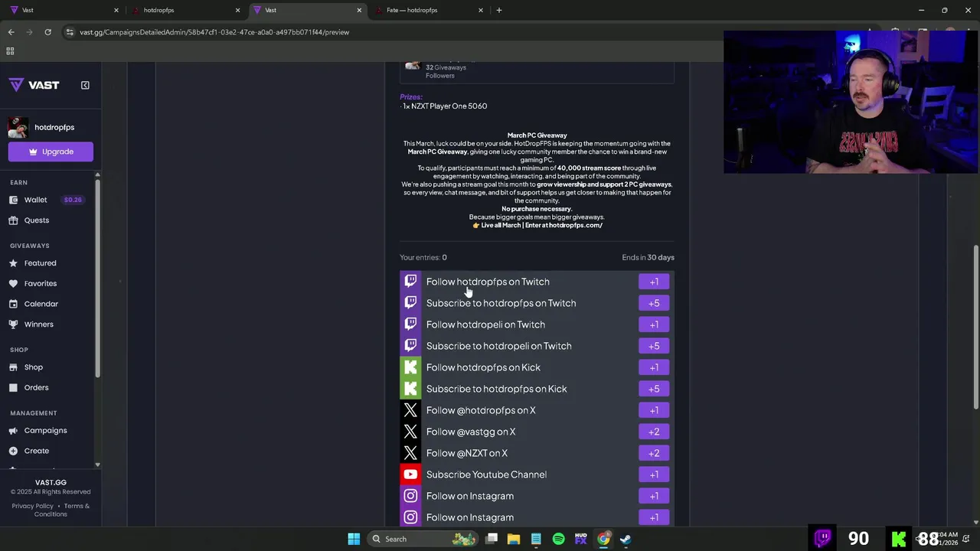The width and height of the screenshot is (980, 551).
Task: Open the Privacy Policy link
Action: (33, 506)
